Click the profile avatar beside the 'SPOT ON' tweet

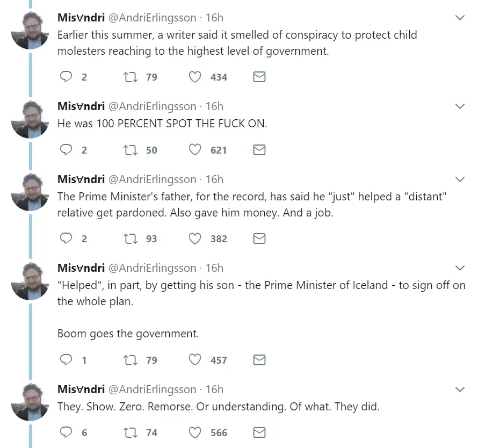[x=30, y=119]
